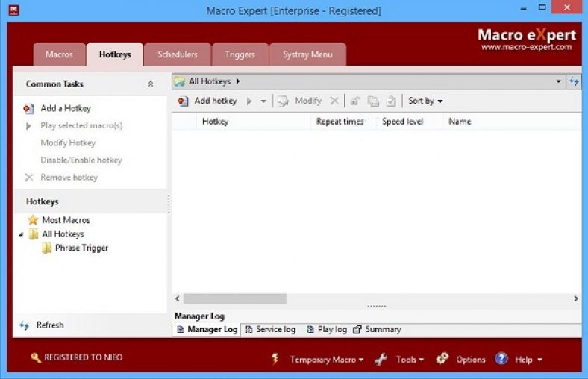588x379 pixels.
Task: Click Play selected macro(s) task
Action: click(x=81, y=125)
